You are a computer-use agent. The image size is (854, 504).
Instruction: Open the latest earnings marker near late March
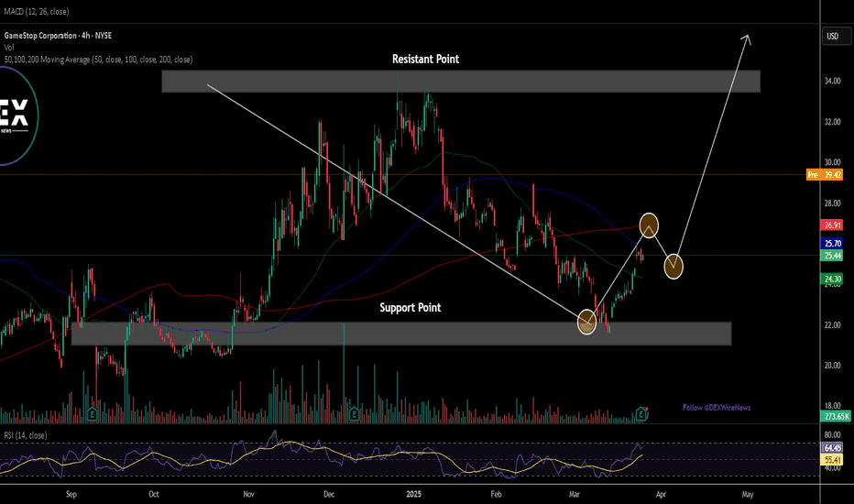641,414
